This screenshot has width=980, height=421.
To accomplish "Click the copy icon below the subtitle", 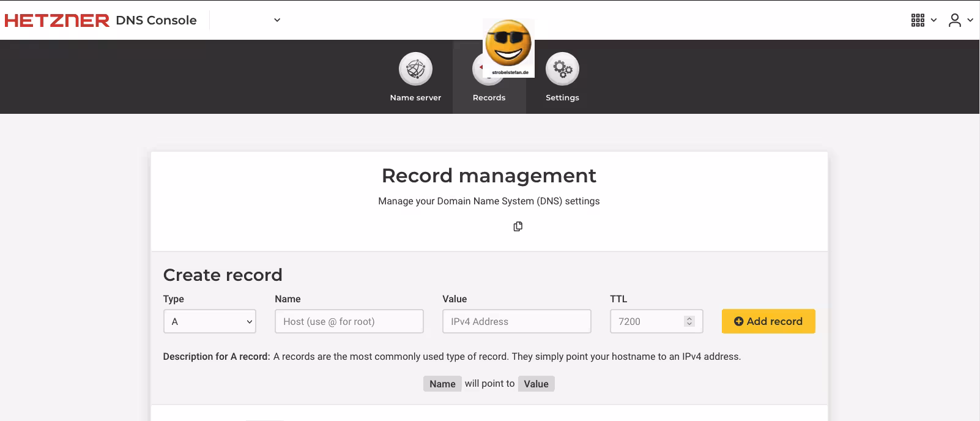I will click(x=518, y=226).
